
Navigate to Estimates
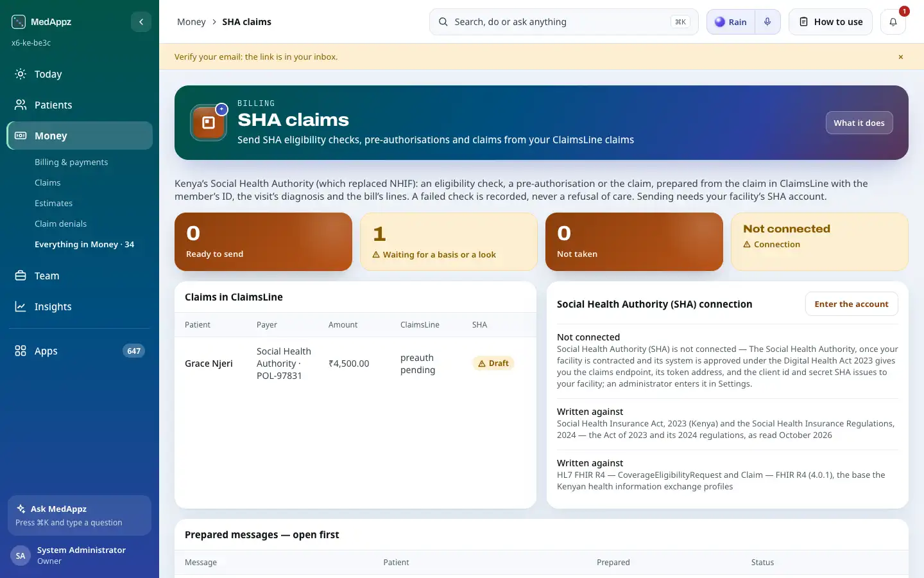(53, 204)
